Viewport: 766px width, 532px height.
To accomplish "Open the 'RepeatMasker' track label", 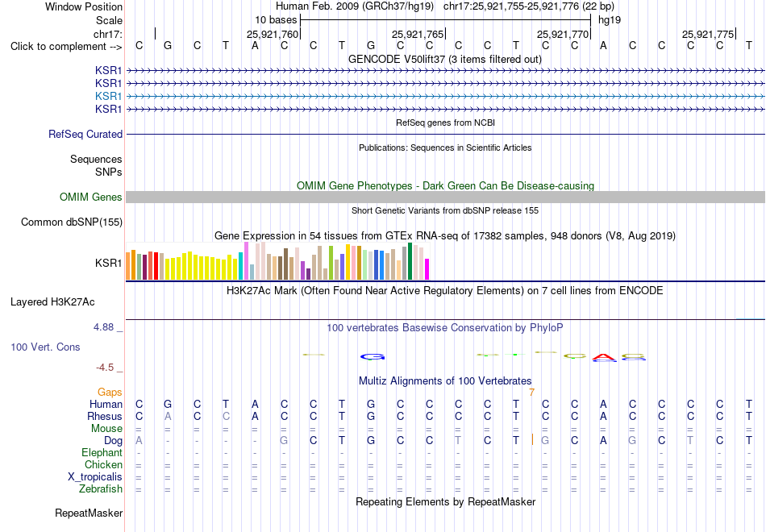I will pyautogui.click(x=89, y=513).
